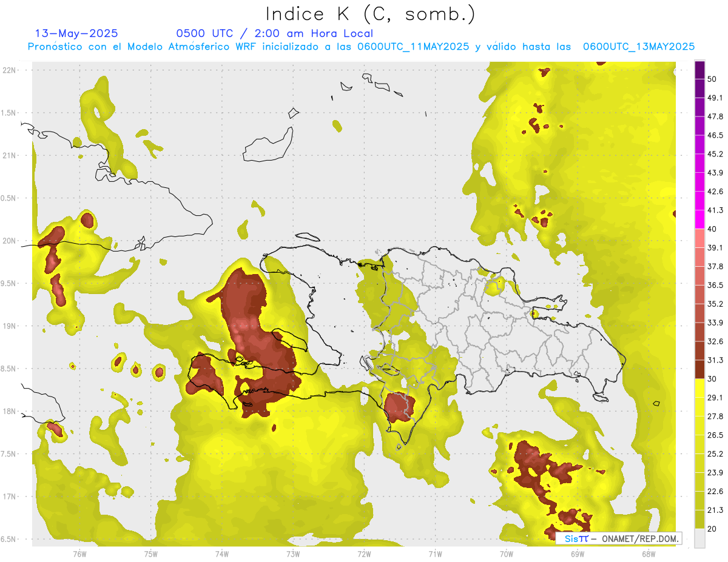Click the colorbar value "31.3"
Image resolution: width=728 pixels, height=562 pixels.
coord(716,360)
